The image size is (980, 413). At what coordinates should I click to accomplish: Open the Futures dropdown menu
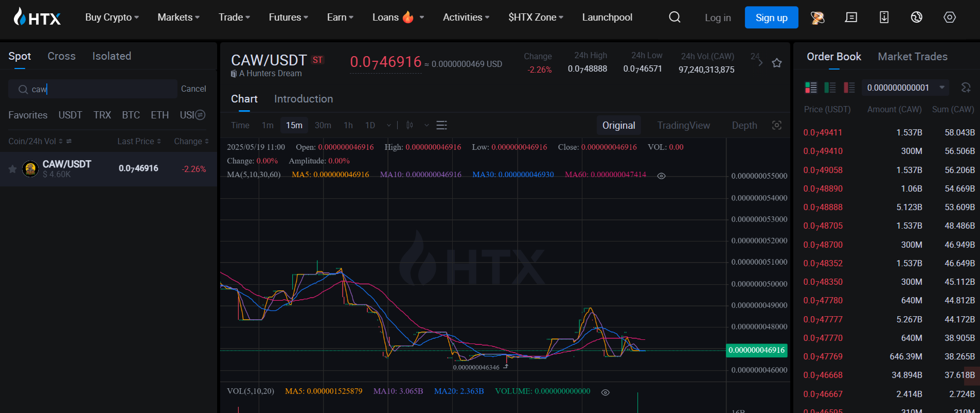[x=288, y=18]
